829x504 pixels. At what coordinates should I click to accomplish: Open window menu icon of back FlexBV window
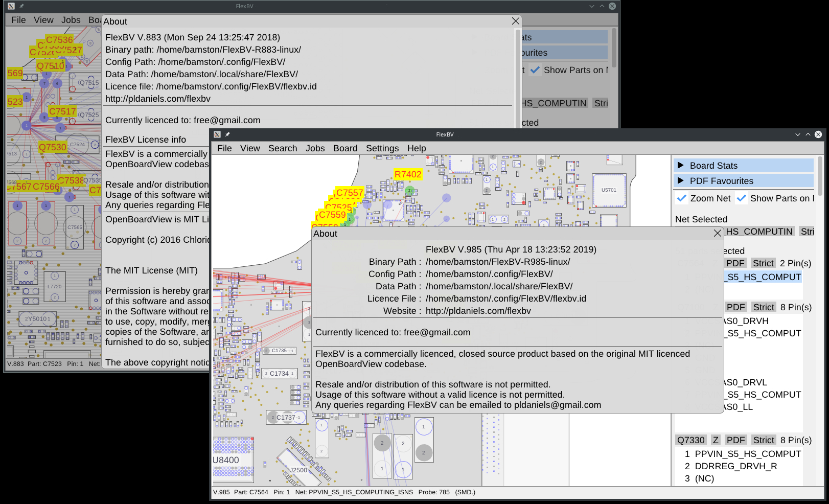(x=11, y=6)
